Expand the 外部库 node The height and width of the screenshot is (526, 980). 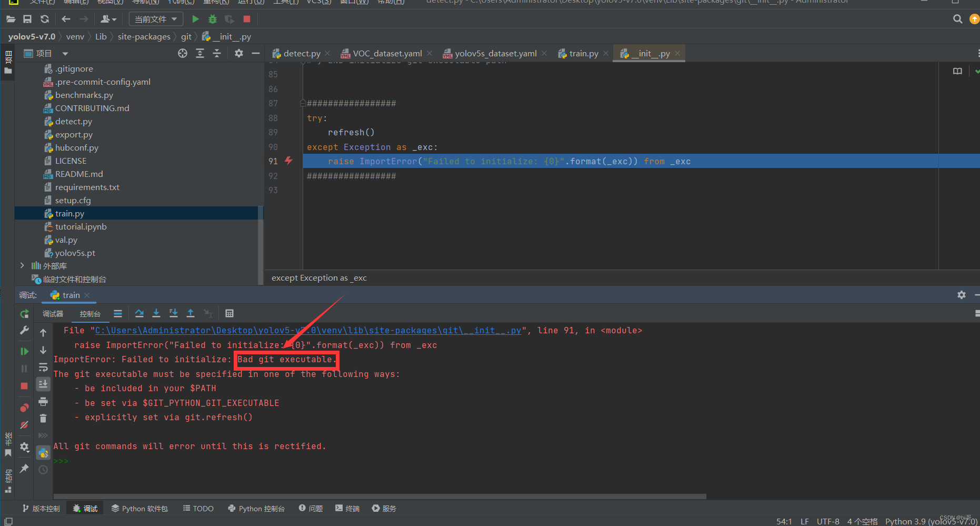(22, 265)
